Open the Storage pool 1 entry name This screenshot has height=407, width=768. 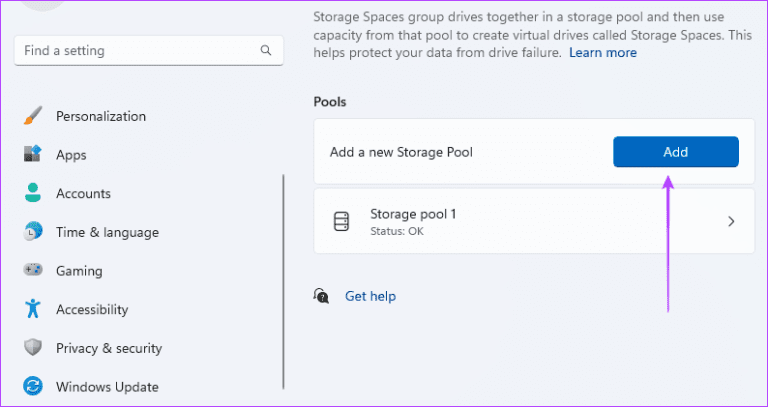(413, 214)
